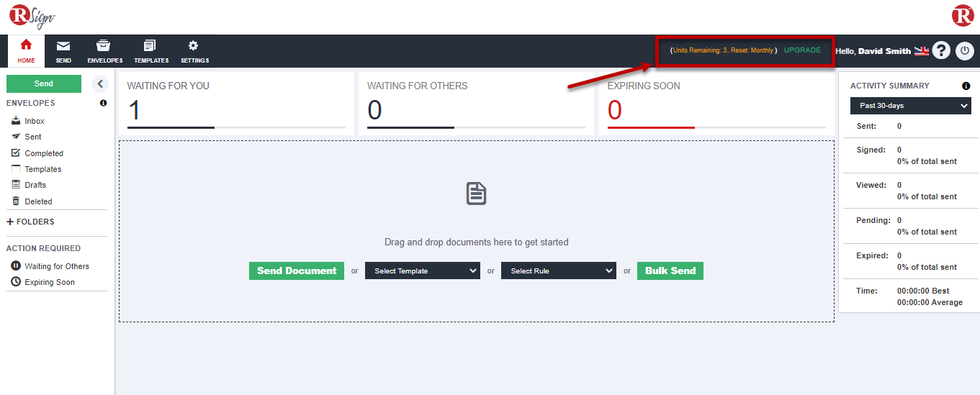
Task: Click the Signed label in Activity Summary
Action: [x=871, y=150]
